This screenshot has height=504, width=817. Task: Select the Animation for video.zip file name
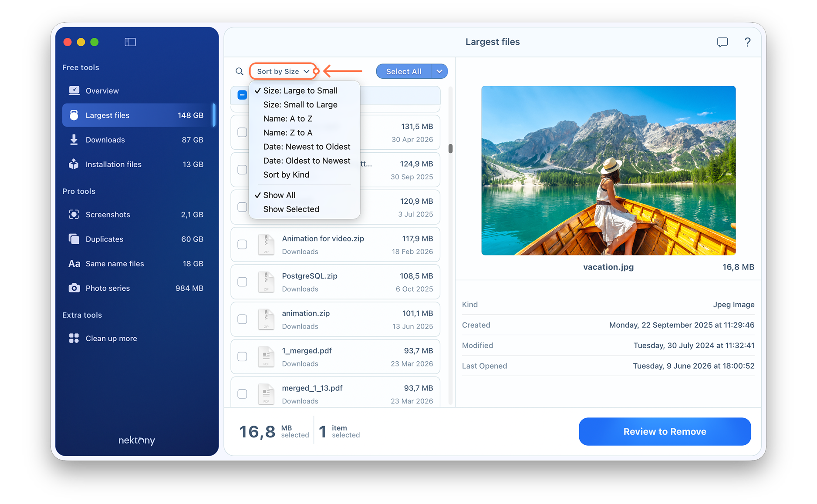coord(323,239)
